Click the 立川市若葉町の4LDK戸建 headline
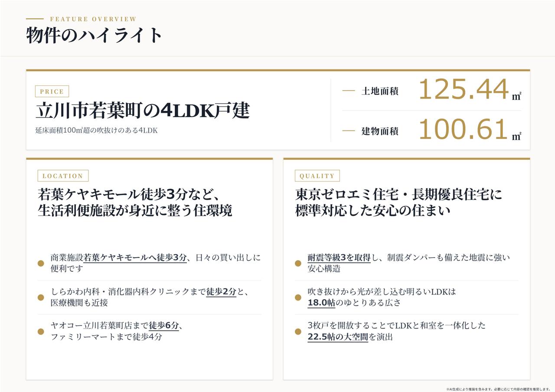 coord(143,110)
